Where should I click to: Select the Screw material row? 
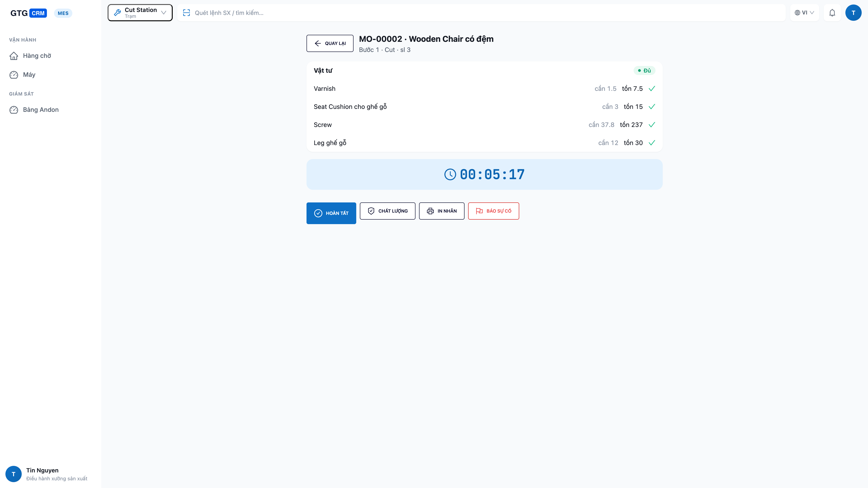click(484, 125)
